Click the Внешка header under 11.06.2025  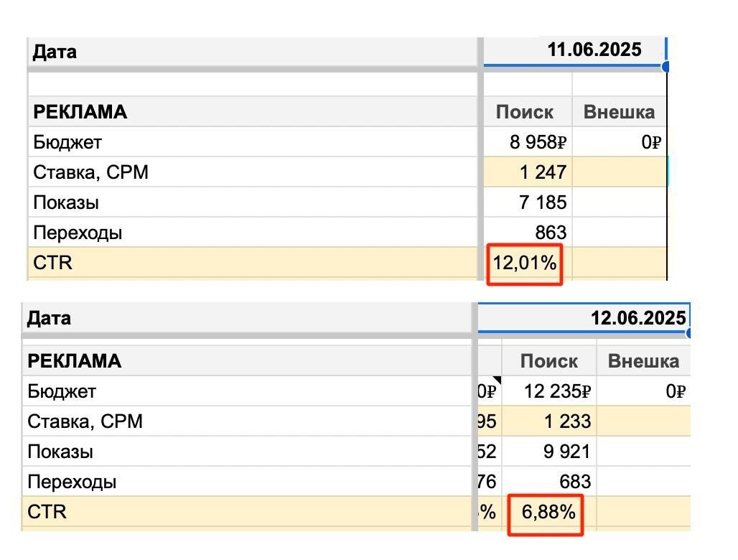[x=619, y=112]
